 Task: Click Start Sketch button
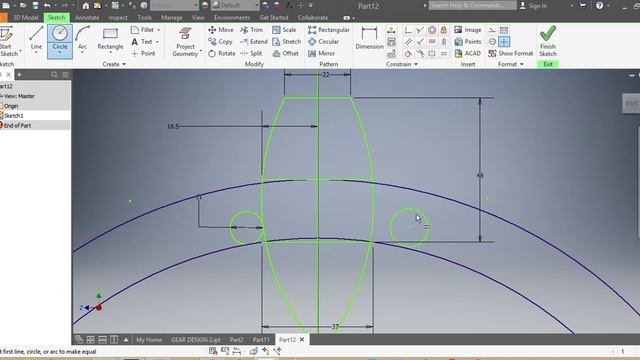[x=9, y=41]
